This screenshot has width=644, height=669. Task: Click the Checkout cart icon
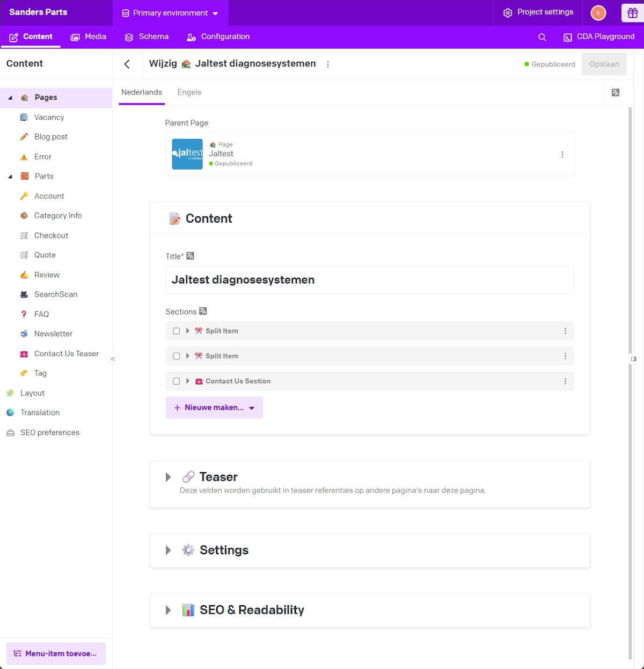24,236
